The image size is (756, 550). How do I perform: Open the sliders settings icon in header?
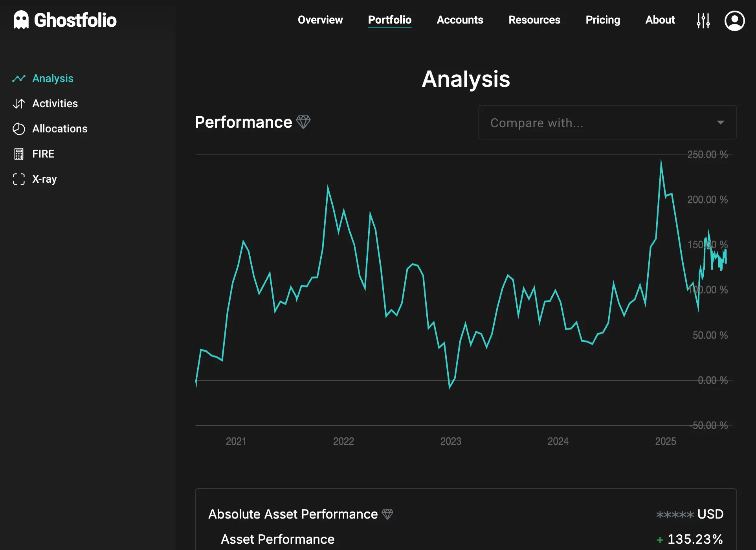point(703,20)
